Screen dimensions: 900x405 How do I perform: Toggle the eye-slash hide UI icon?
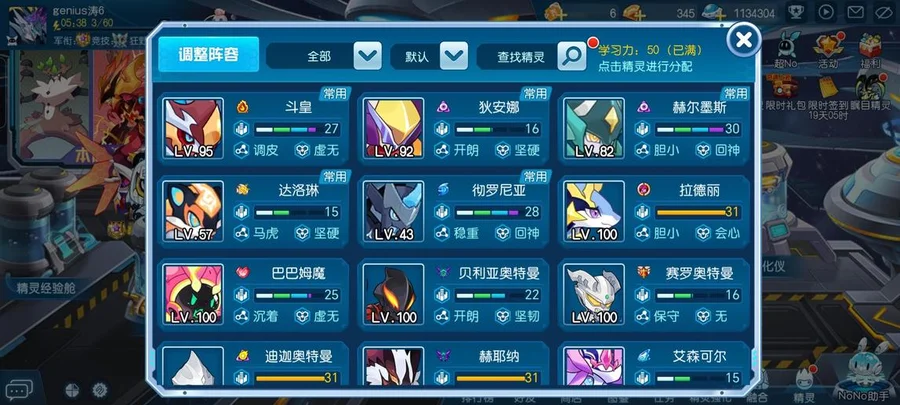point(886,12)
